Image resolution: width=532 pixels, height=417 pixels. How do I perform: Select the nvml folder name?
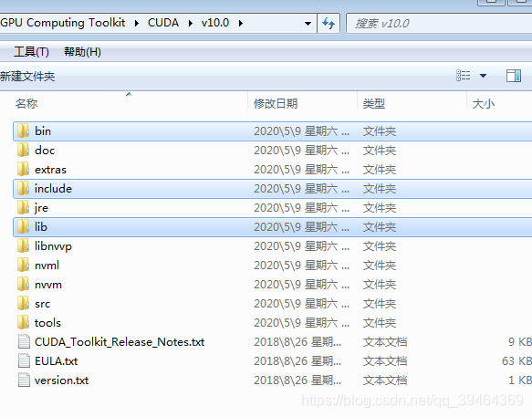tap(47, 265)
